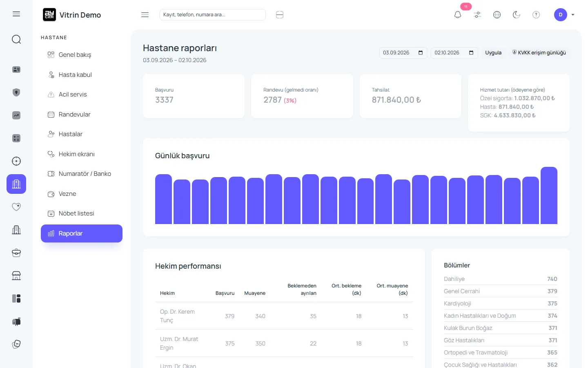Open the user avatar dropdown
Screen dimensions: 588x368
[x=564, y=15]
